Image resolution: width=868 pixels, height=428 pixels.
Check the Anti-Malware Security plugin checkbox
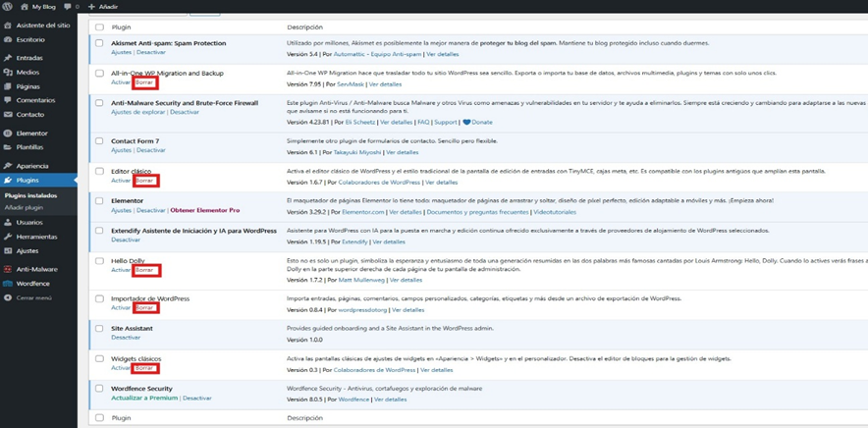tap(99, 103)
